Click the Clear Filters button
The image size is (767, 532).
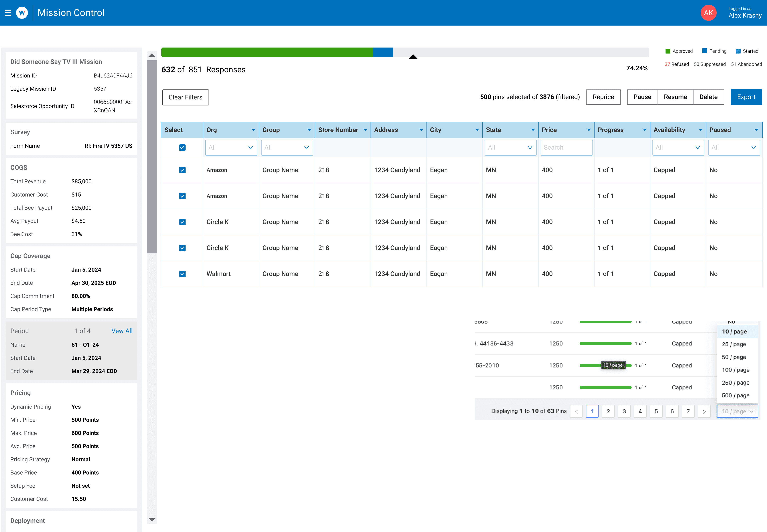click(185, 97)
